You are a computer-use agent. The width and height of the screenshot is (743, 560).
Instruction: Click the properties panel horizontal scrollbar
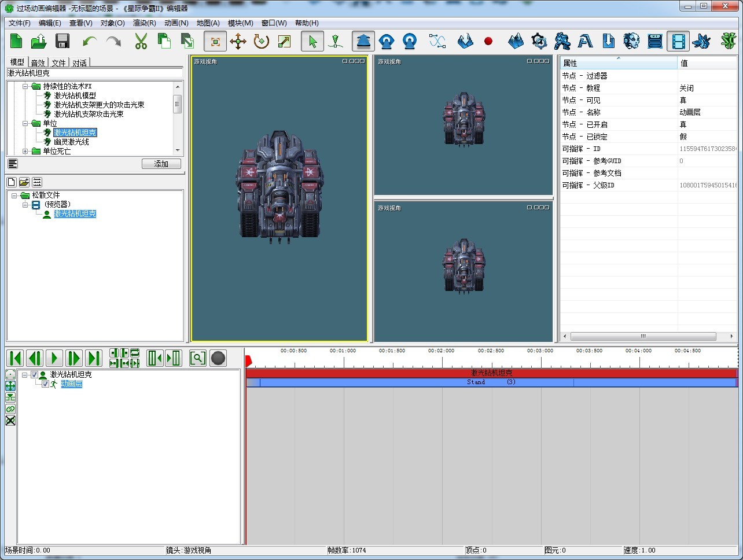click(x=643, y=336)
